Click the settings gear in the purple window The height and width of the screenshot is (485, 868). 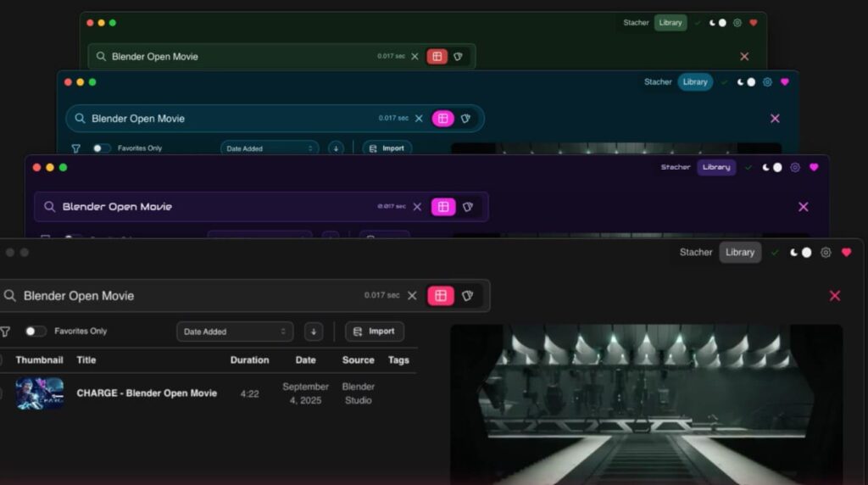click(795, 168)
